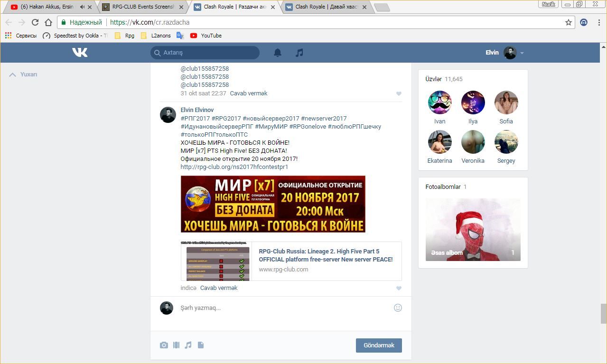Open the Əsas albom photo album

tap(473, 230)
